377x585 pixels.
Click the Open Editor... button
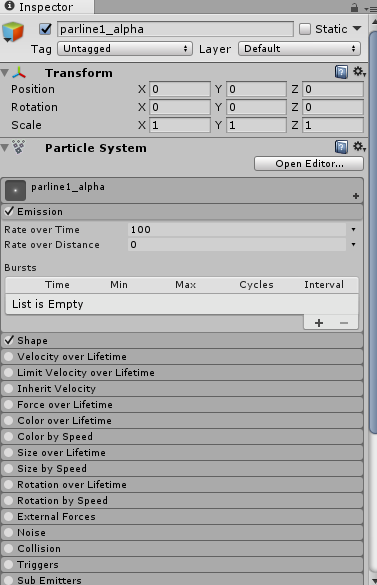[x=309, y=163]
